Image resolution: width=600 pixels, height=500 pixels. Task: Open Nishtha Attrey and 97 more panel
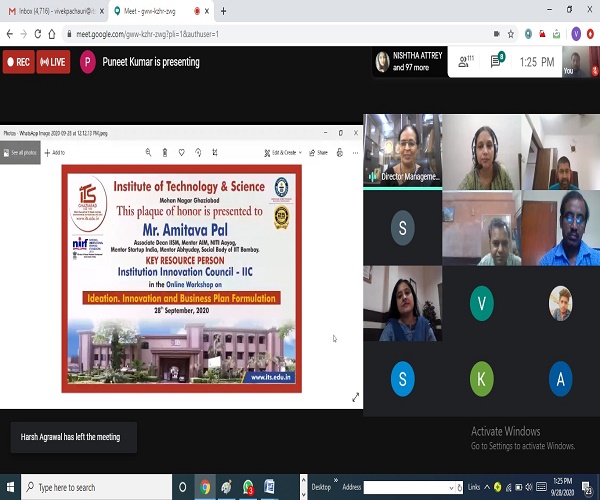pyautogui.click(x=409, y=62)
